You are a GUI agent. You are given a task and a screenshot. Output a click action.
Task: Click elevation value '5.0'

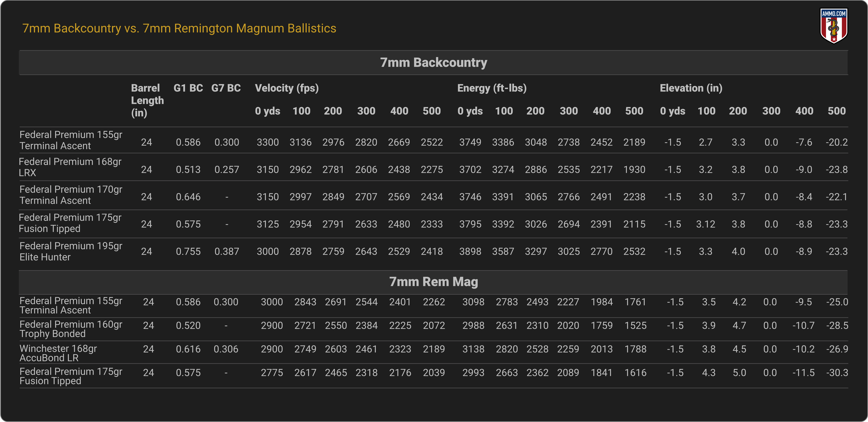coord(739,373)
